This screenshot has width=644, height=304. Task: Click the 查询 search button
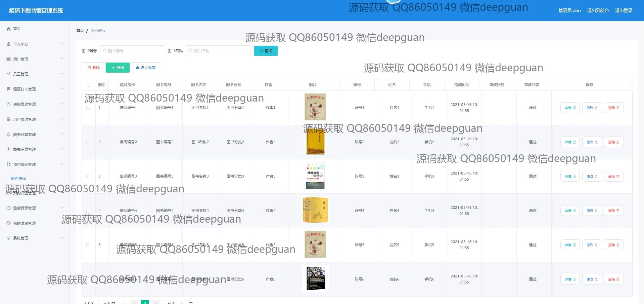pos(266,51)
